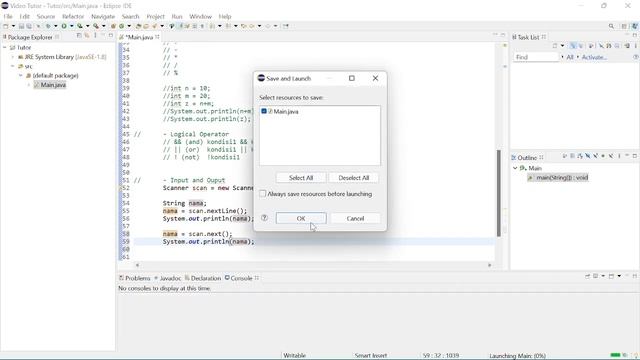Open the Debug dropdown arrow
Viewport: 640px width, 360px height.
coord(56,26)
